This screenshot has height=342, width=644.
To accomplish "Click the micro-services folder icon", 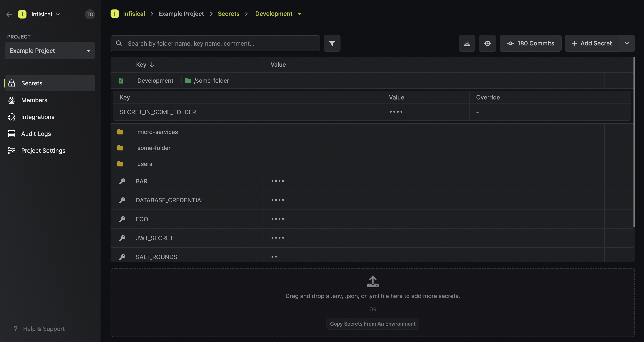I will click(x=120, y=132).
